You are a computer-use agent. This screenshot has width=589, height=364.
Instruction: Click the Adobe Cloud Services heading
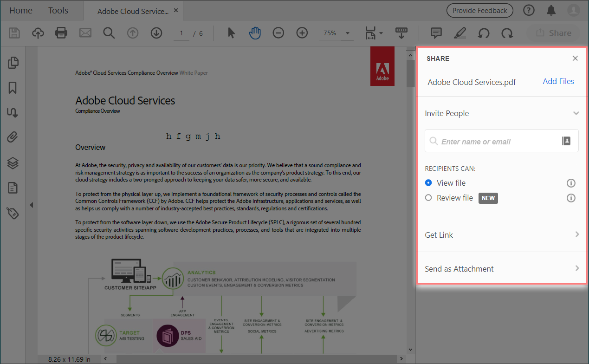point(125,100)
